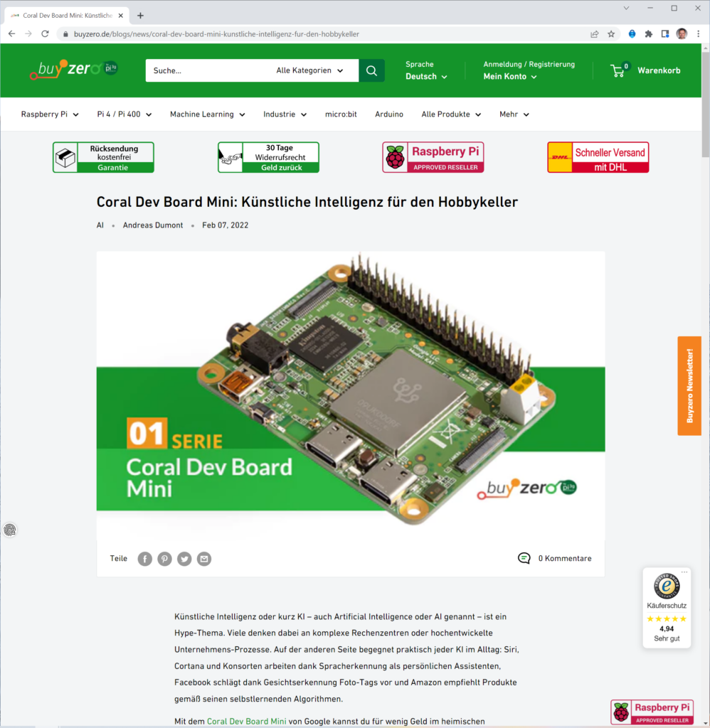710x728 pixels.
Task: Open the browser extensions puzzle icon
Action: point(649,34)
